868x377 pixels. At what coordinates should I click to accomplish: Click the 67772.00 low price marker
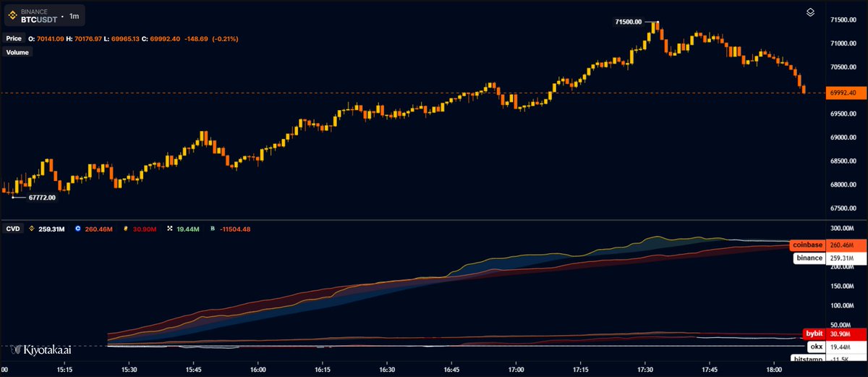(x=43, y=196)
